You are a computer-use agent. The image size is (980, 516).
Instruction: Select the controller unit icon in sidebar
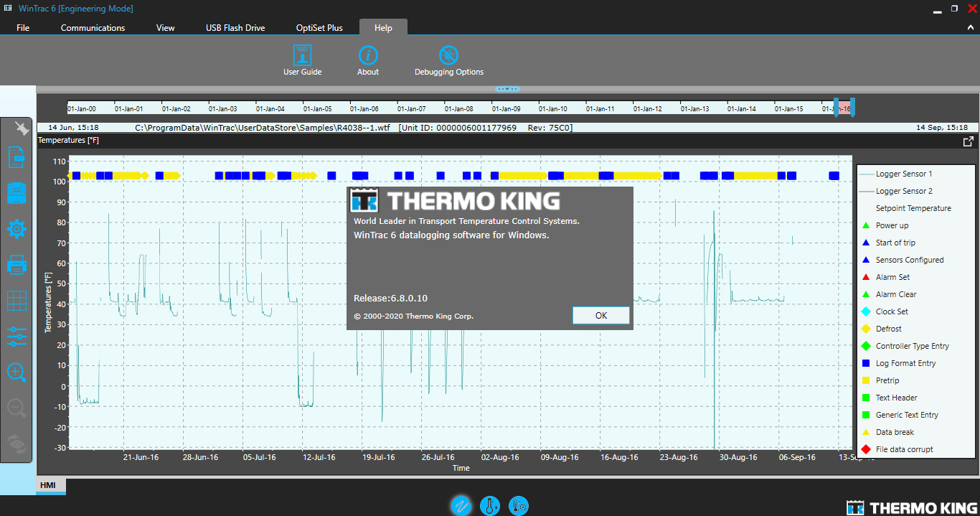click(x=17, y=193)
